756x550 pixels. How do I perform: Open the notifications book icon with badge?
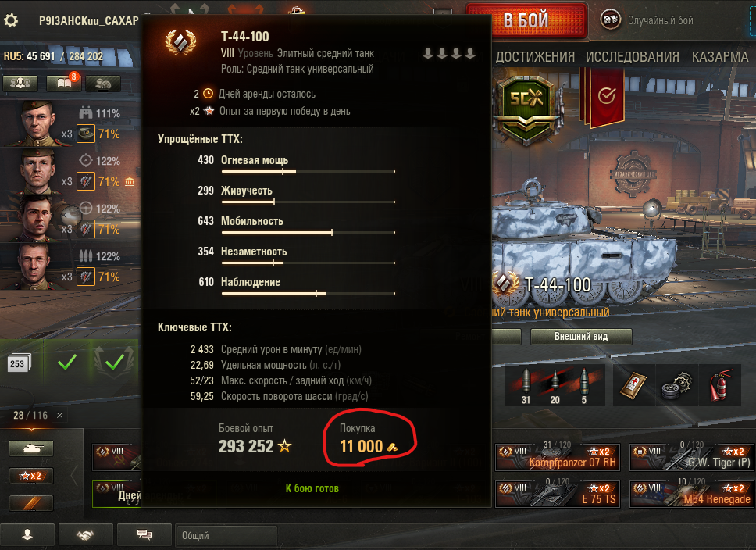(x=64, y=83)
